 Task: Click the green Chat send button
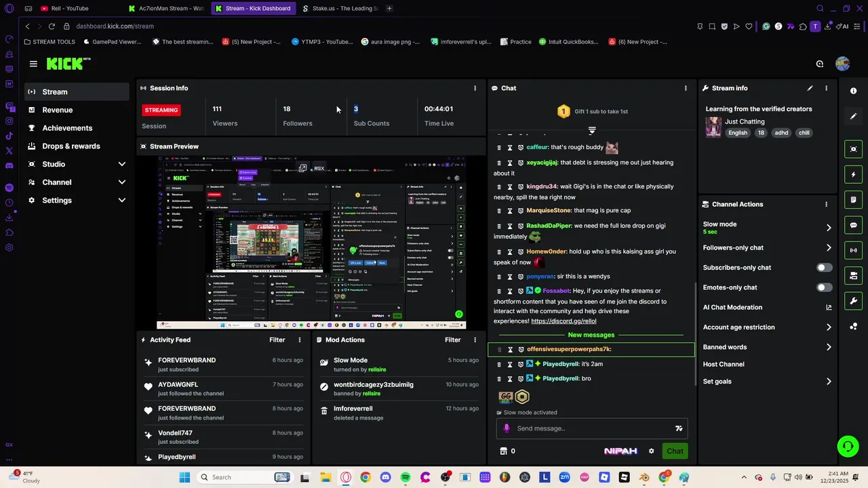[x=675, y=451]
